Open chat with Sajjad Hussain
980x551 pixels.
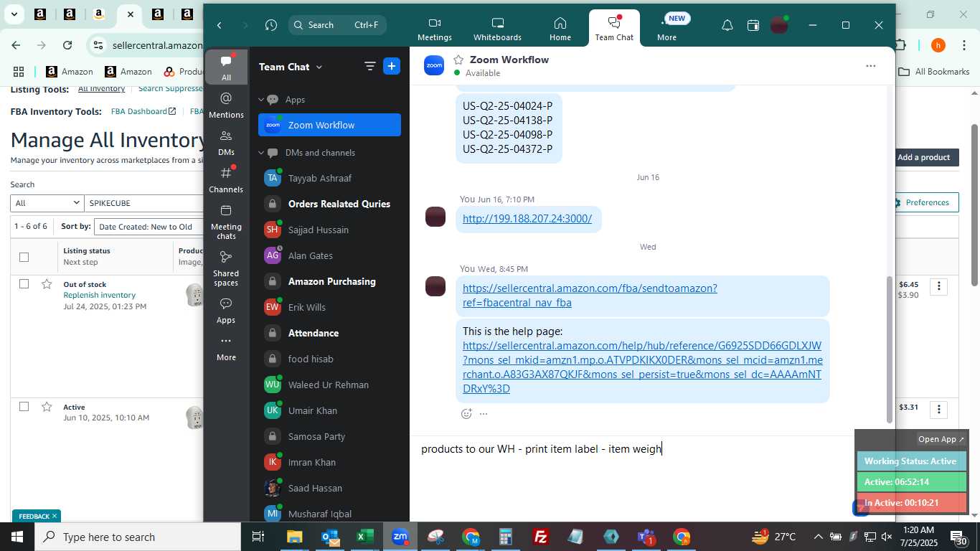329,230
